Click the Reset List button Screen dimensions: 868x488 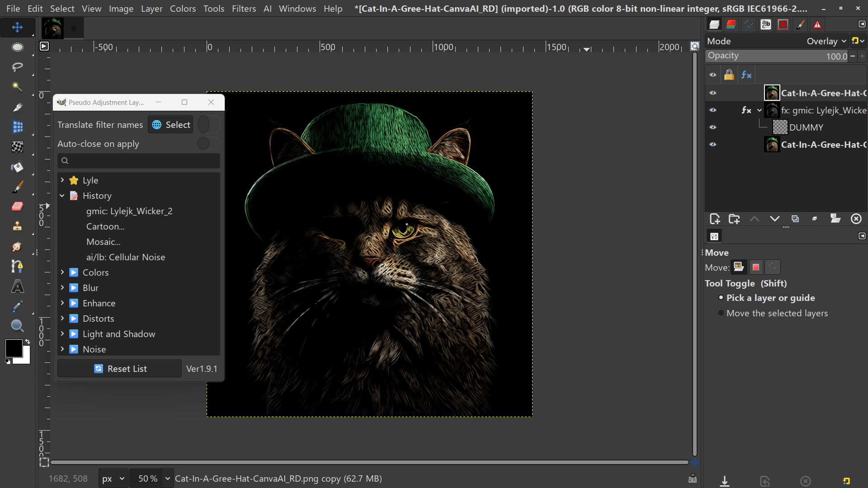point(120,369)
